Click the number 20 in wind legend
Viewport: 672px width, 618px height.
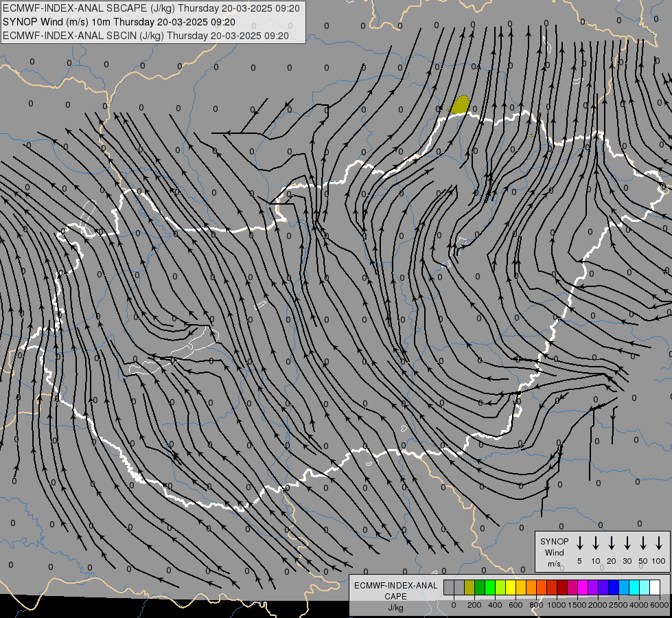click(x=611, y=561)
